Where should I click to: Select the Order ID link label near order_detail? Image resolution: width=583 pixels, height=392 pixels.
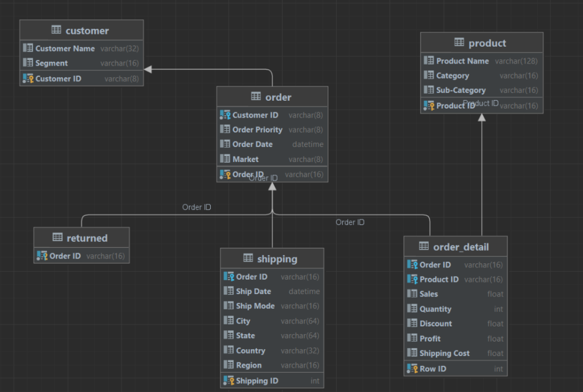pyautogui.click(x=350, y=222)
